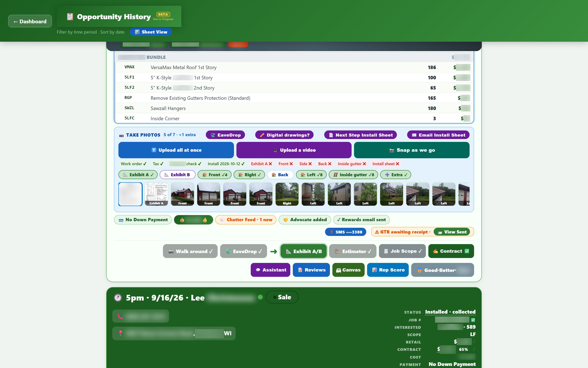
Task: Email the Install Sheet
Action: 438,135
